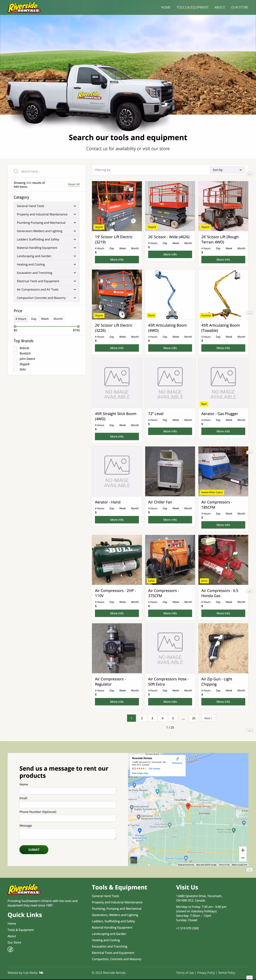Click the Riverside Rentals red map pin
This screenshot has height=980, width=256.
188,806
